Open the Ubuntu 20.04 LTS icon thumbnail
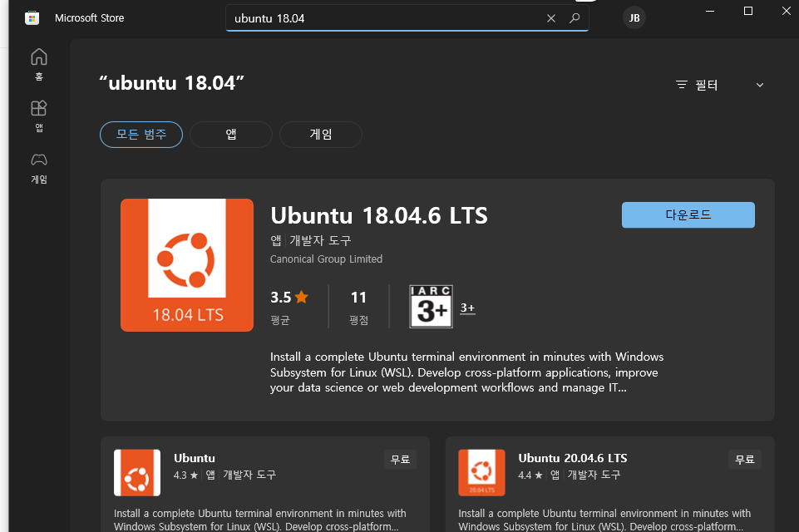799x532 pixels. tap(481, 472)
